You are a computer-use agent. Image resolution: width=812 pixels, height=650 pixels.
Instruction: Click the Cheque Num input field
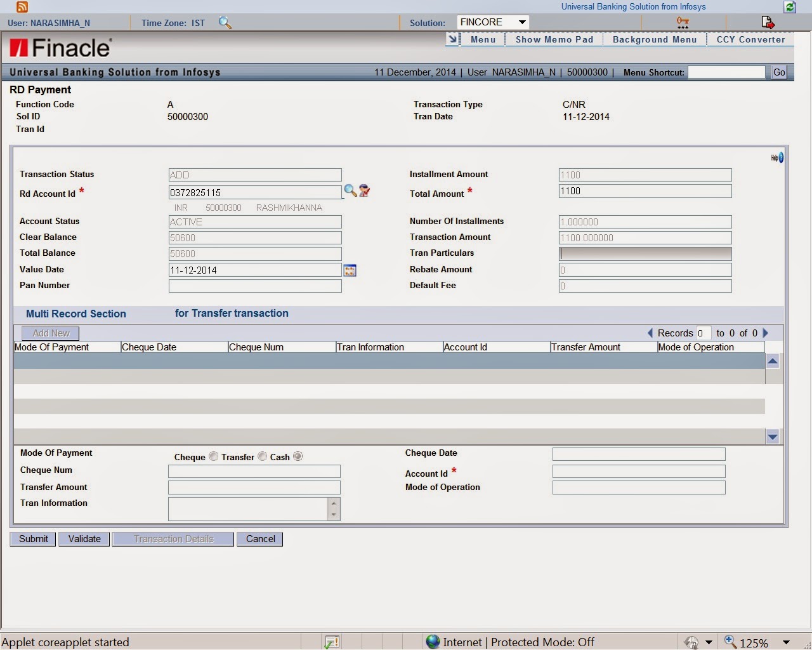click(x=254, y=471)
